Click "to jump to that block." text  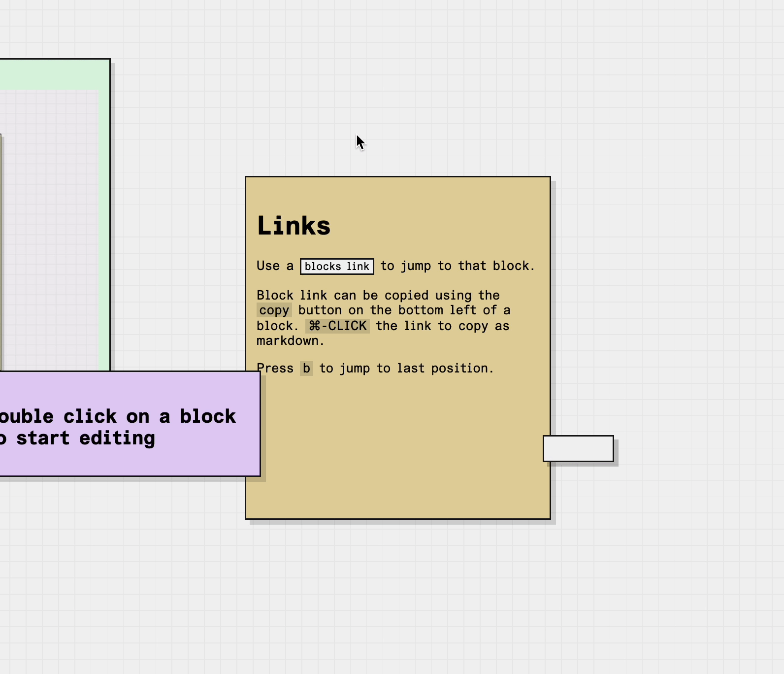tap(457, 266)
